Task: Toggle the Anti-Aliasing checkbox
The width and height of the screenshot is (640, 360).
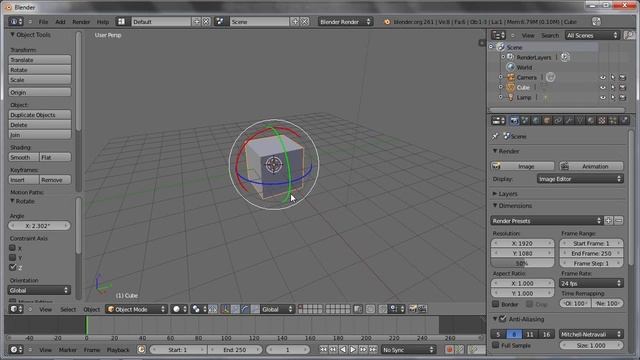Action: (x=503, y=319)
